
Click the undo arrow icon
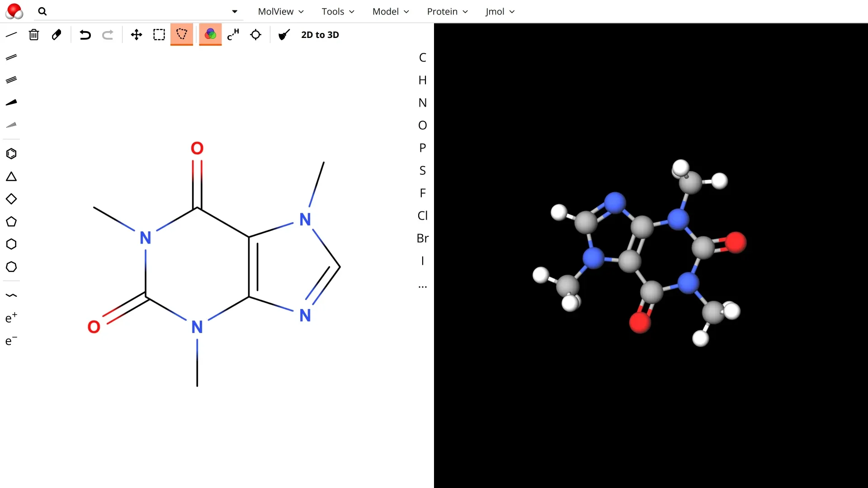85,35
